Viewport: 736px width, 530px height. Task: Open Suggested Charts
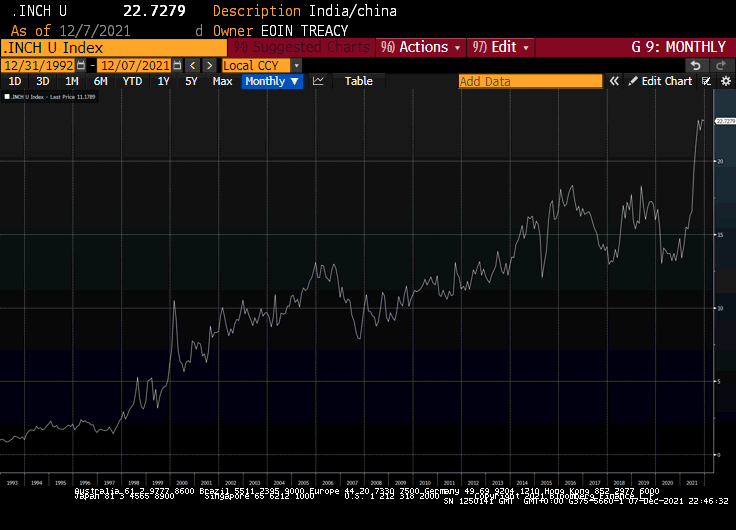pyautogui.click(x=301, y=47)
